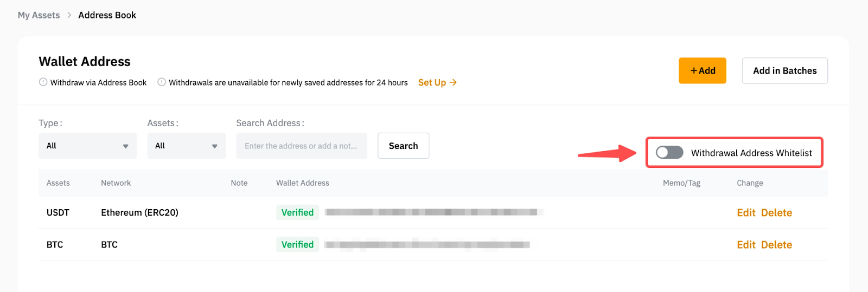
Task: Select the Address Book breadcrumb item
Action: click(x=107, y=15)
